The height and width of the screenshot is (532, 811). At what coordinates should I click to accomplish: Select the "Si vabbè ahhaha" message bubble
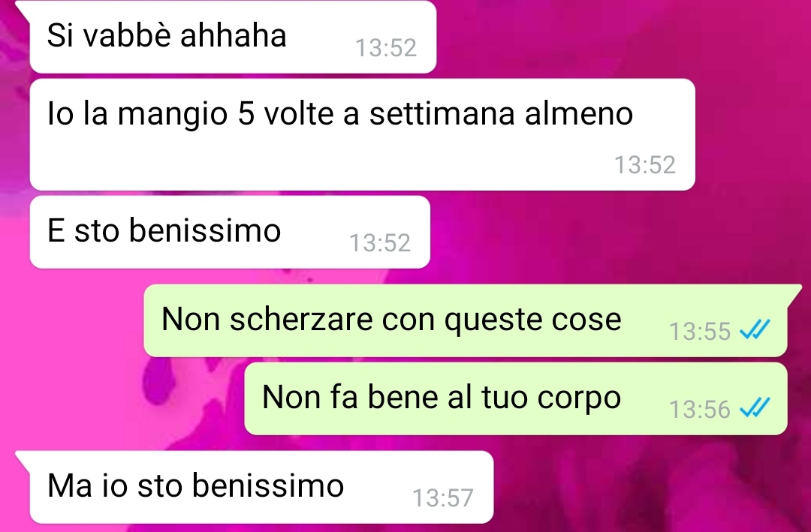233,37
